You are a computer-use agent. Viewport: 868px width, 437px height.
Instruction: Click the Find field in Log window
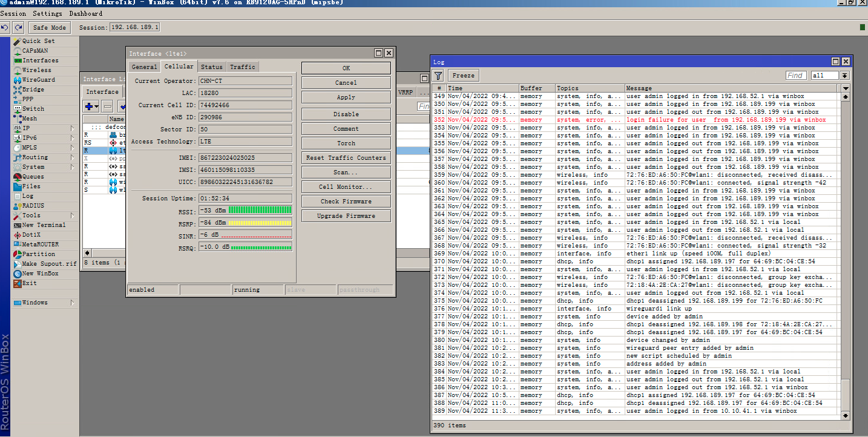coord(797,76)
